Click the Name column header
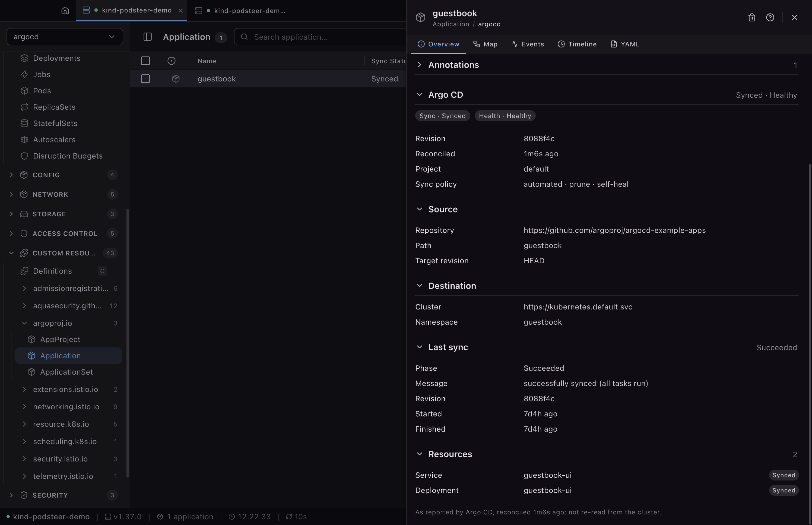Viewport: 812px width, 525px height. (x=207, y=61)
